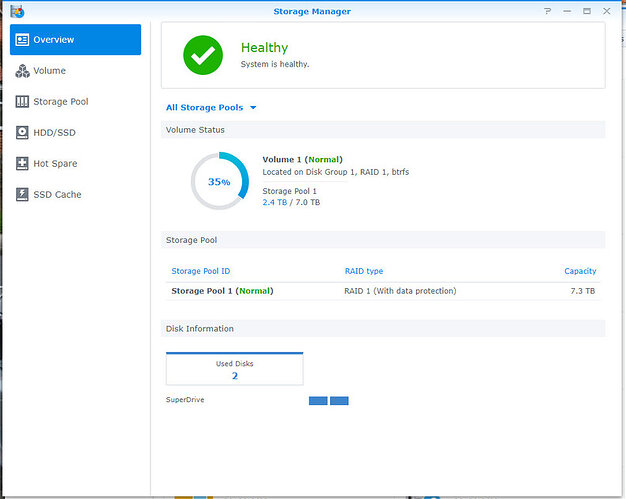Viewport: 626px width, 499px height.
Task: Select the Storage Pool 1 (Normal) row
Action: point(383,291)
